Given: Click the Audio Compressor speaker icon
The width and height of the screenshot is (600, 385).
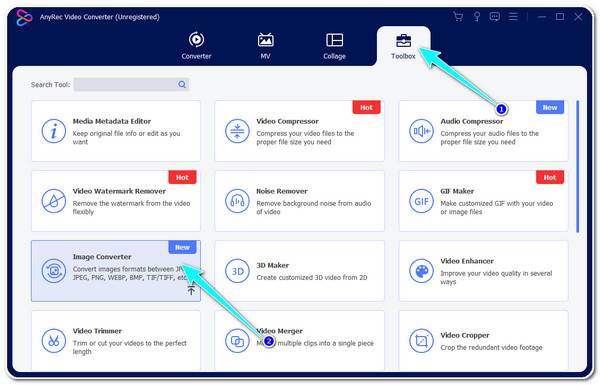Looking at the screenshot, I should 421,131.
